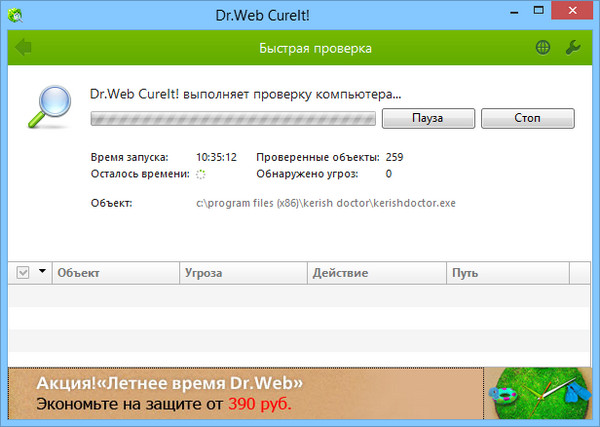
Task: Click the Обнаружено угроз label
Action: click(x=307, y=174)
